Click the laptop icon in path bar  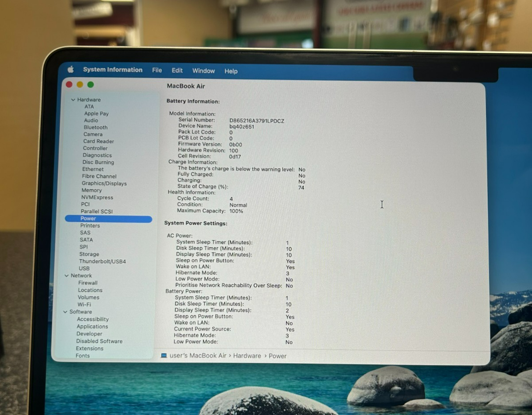164,356
